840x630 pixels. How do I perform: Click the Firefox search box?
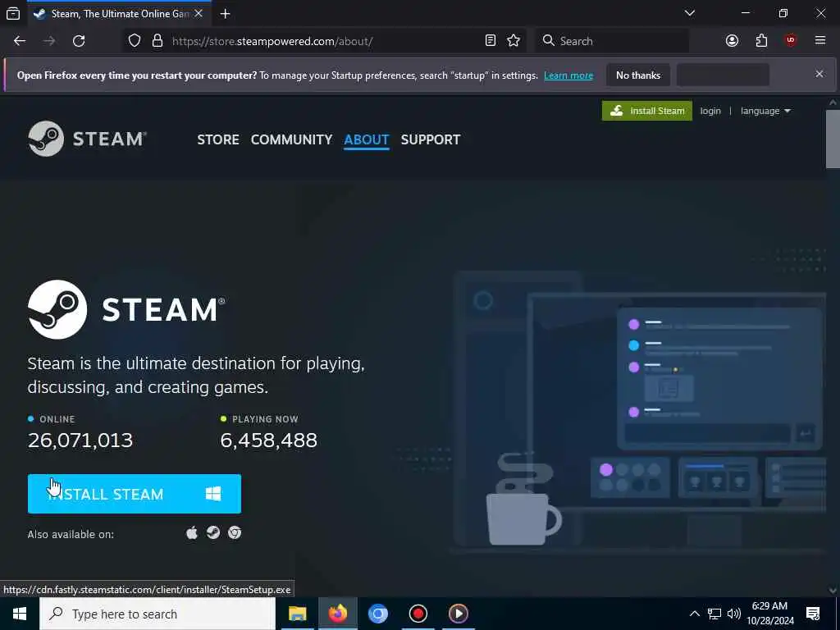pyautogui.click(x=612, y=41)
